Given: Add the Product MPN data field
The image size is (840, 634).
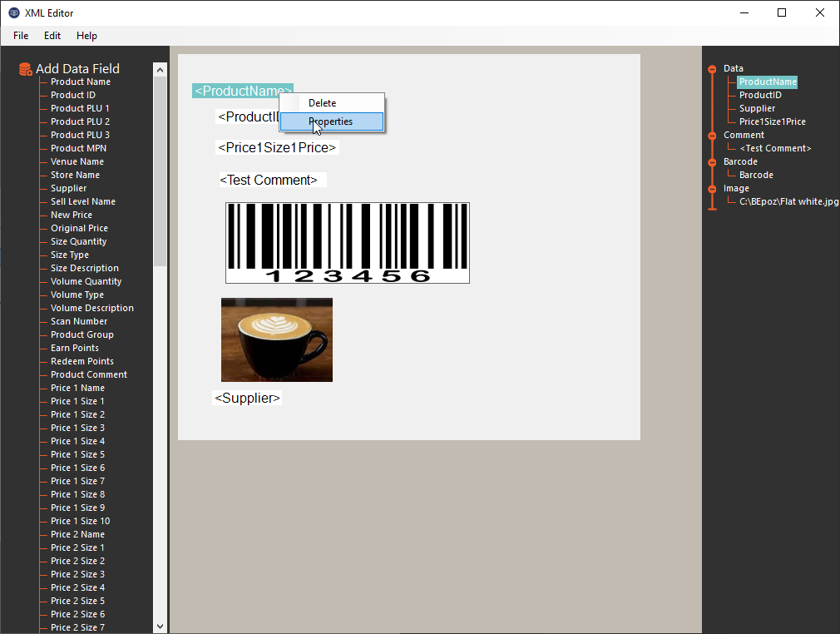Looking at the screenshot, I should [78, 148].
